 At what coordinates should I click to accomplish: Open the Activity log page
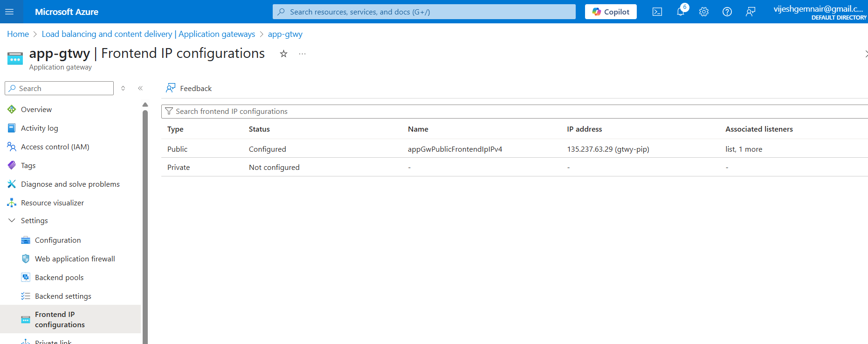[39, 128]
